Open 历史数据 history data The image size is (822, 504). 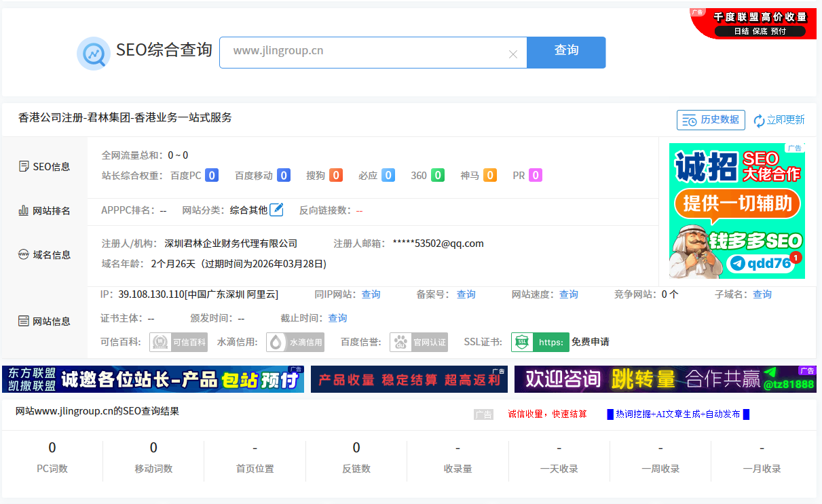(x=711, y=120)
